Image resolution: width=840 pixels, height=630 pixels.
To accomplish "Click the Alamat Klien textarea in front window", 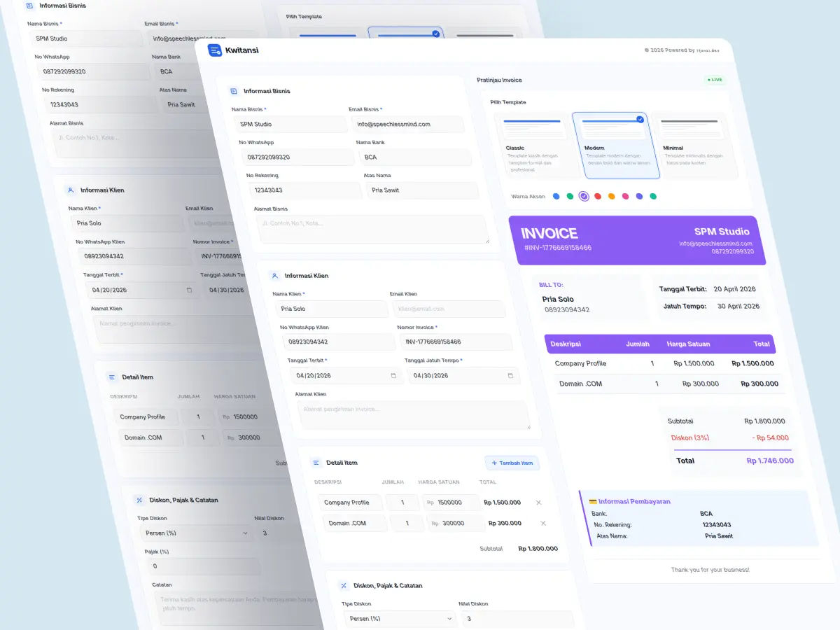I will click(x=413, y=415).
